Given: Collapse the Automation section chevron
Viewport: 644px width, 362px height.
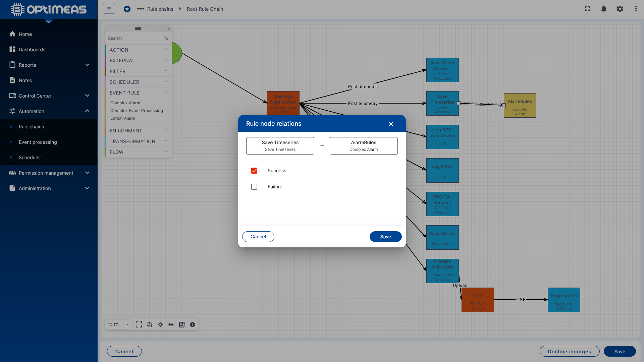Looking at the screenshot, I should coord(87,111).
